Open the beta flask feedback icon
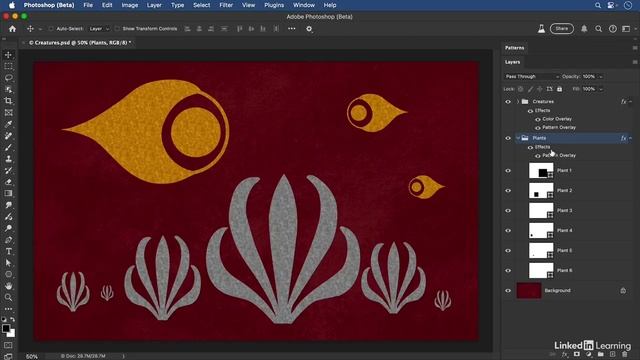The image size is (640, 360). pos(541,29)
